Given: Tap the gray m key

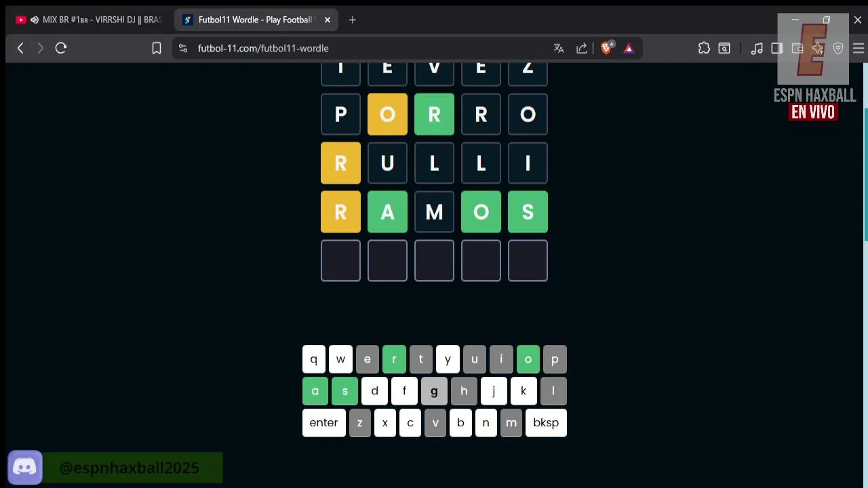Looking at the screenshot, I should coord(511,423).
